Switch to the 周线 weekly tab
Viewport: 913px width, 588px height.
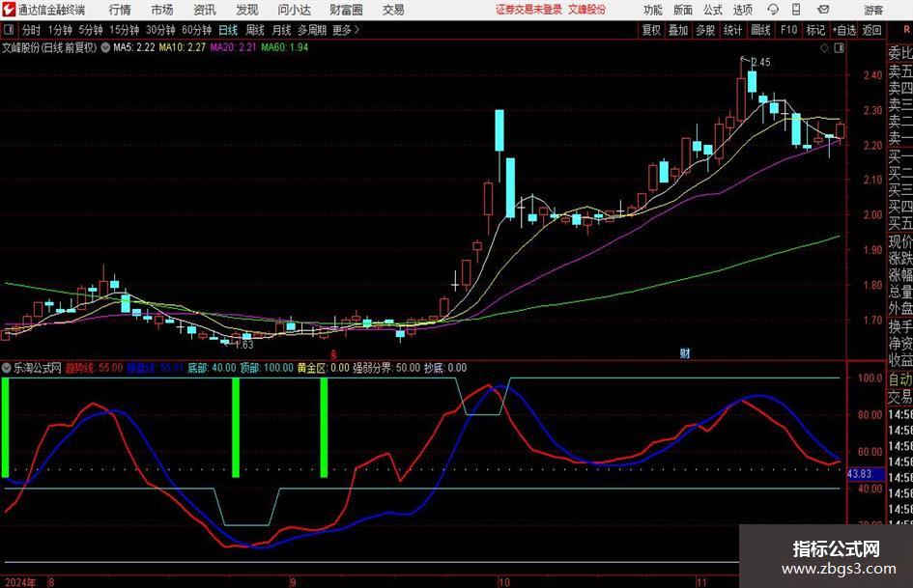[x=254, y=30]
